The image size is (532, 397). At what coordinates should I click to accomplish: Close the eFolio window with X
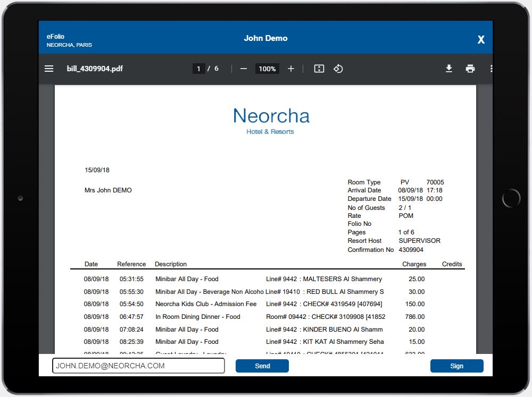[x=481, y=40]
